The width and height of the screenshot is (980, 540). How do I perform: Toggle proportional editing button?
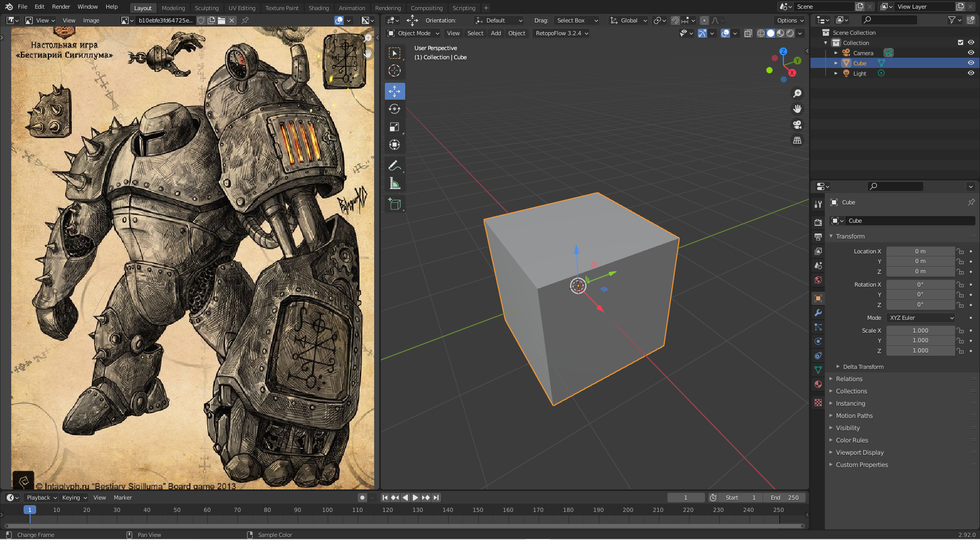coord(704,20)
